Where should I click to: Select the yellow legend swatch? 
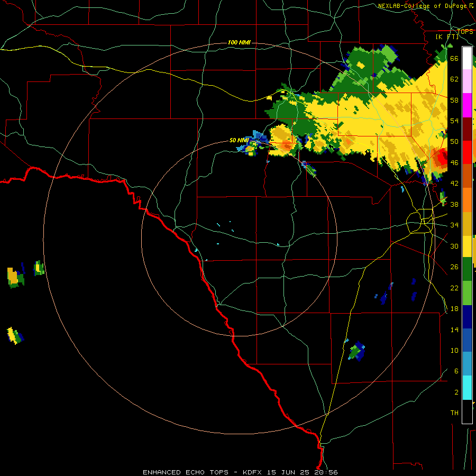click(x=467, y=246)
